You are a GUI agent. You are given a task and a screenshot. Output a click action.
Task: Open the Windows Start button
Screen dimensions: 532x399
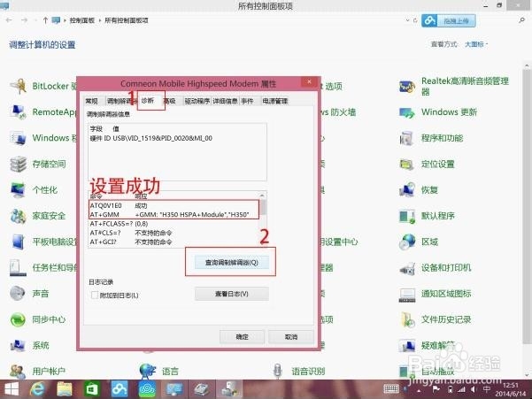pyautogui.click(x=12, y=389)
